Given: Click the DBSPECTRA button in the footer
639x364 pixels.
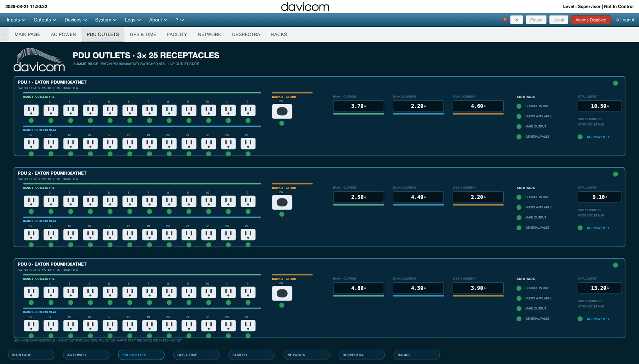Looking at the screenshot, I should 361,355.
